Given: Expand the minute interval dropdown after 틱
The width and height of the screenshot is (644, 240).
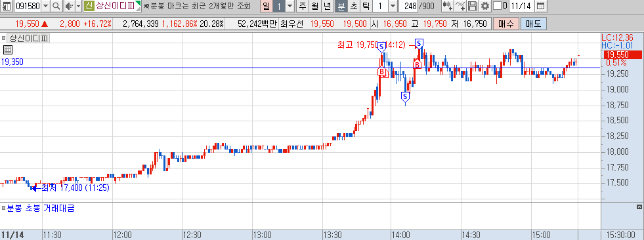Looking at the screenshot, I should point(393,6).
